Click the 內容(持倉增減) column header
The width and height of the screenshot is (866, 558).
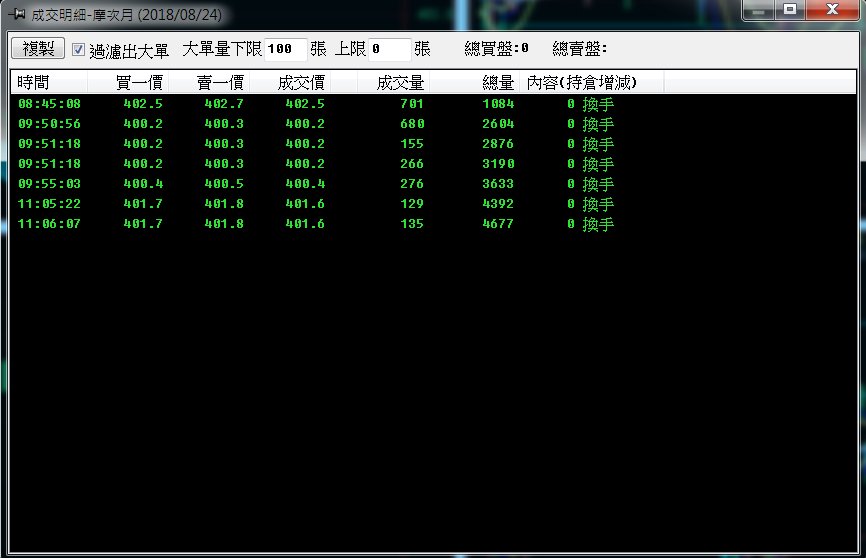pyautogui.click(x=592, y=82)
